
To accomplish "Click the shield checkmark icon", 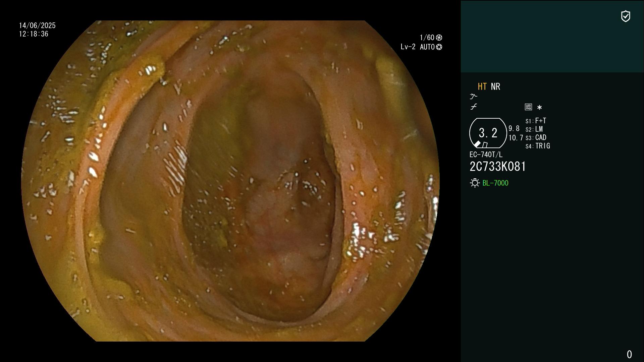I will (x=626, y=16).
